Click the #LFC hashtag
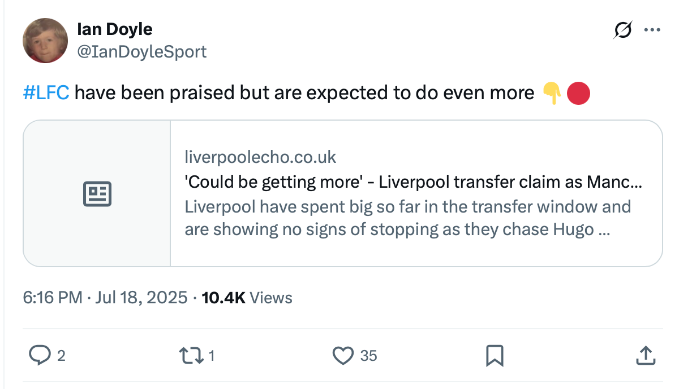The width and height of the screenshot is (679, 389). point(46,93)
